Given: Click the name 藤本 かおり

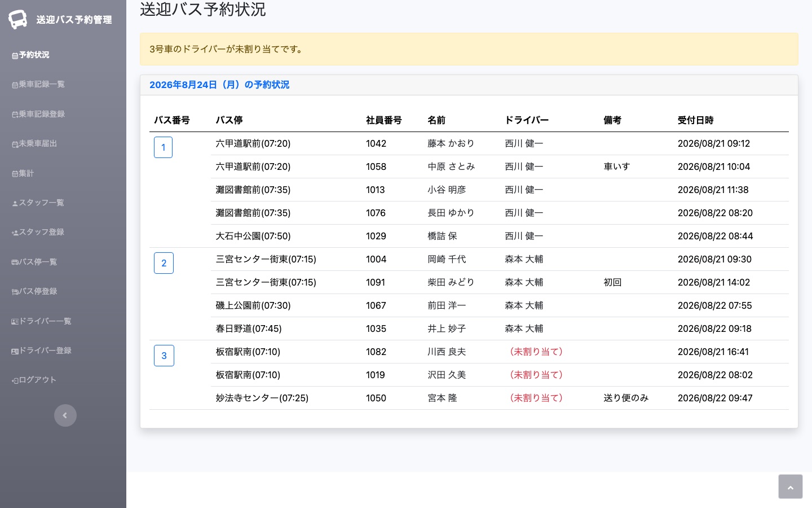Looking at the screenshot, I should 451,143.
